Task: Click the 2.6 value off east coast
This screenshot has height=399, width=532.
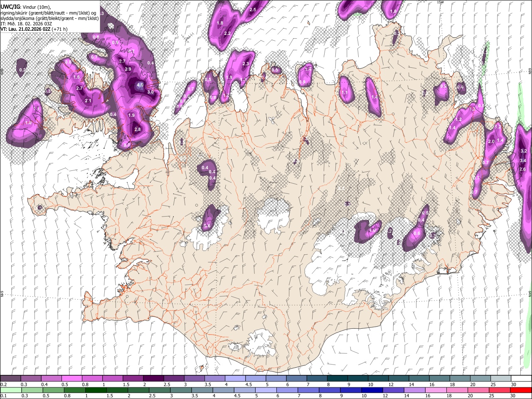Action: point(523,169)
